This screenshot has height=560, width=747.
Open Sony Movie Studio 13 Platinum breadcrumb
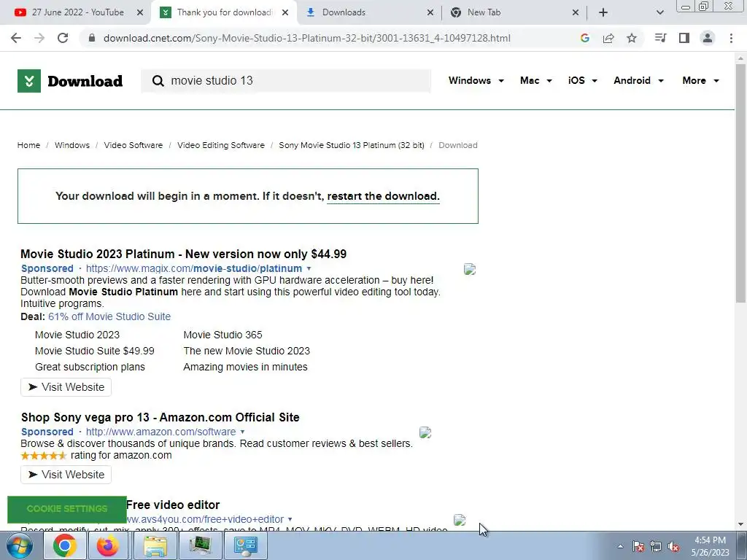tap(352, 145)
